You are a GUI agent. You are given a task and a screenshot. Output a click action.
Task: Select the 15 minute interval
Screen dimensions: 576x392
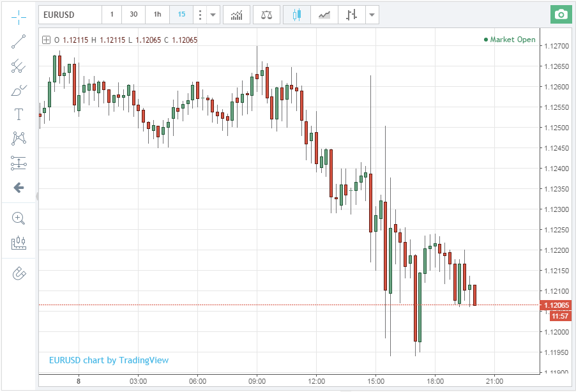[x=181, y=15]
